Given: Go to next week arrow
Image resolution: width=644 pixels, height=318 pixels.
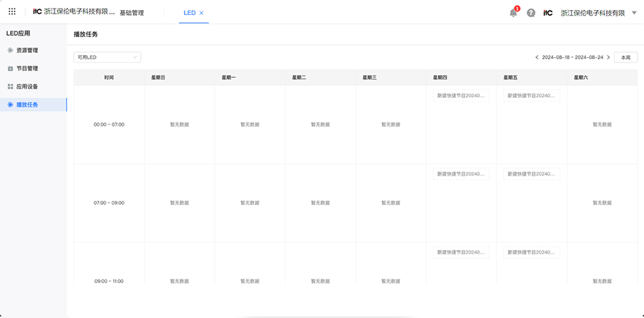Looking at the screenshot, I should click(608, 57).
